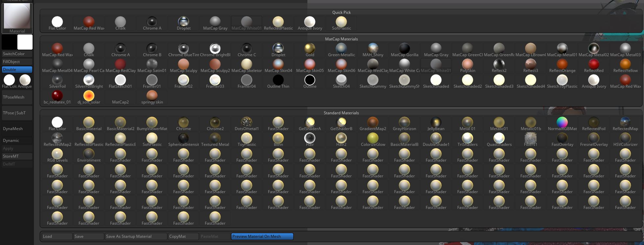Choose Antique Ivory in Quick Pick

click(x=310, y=23)
